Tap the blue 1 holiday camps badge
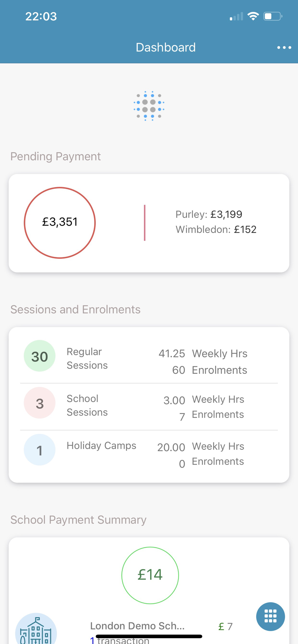This screenshot has height=644, width=298. click(x=40, y=450)
